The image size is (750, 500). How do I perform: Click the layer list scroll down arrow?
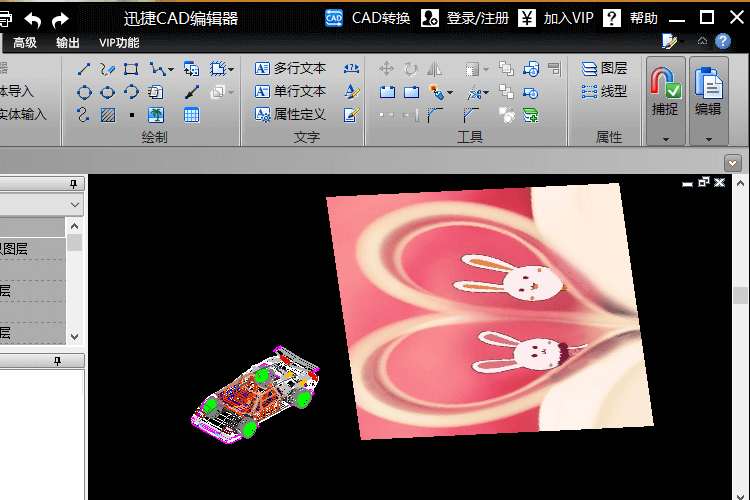[75, 337]
